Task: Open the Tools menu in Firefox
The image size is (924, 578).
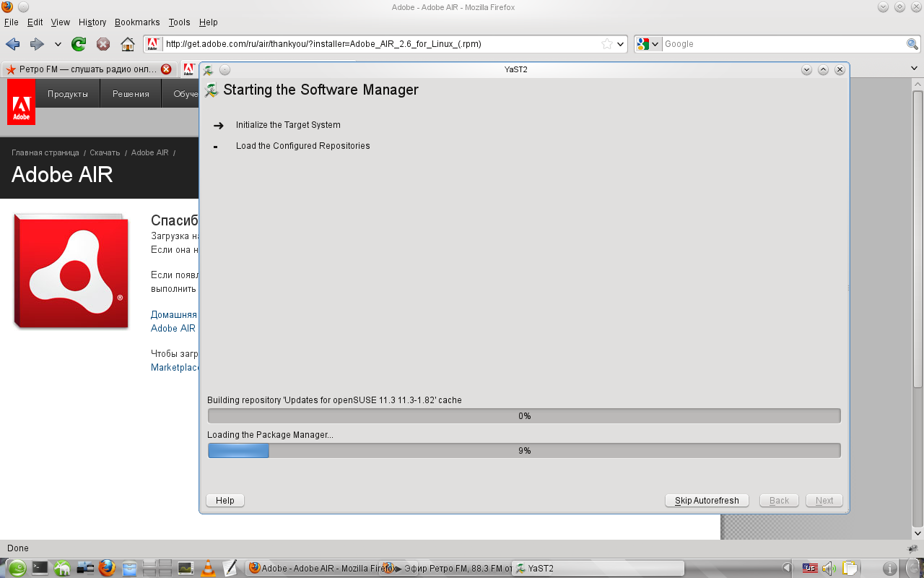Action: click(x=180, y=22)
